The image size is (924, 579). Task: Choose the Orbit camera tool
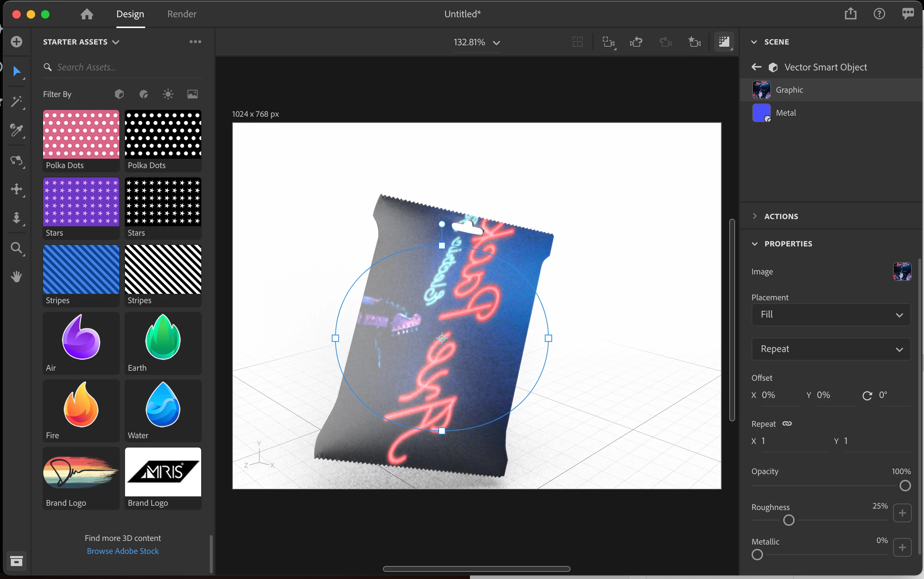pos(17,160)
